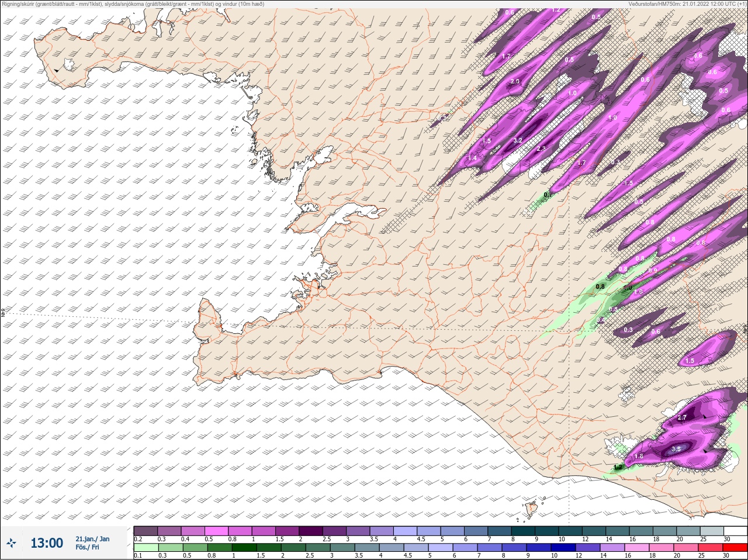
Task: Pick upper legend swatch between 0.5 and 0.8
Action: (217, 531)
